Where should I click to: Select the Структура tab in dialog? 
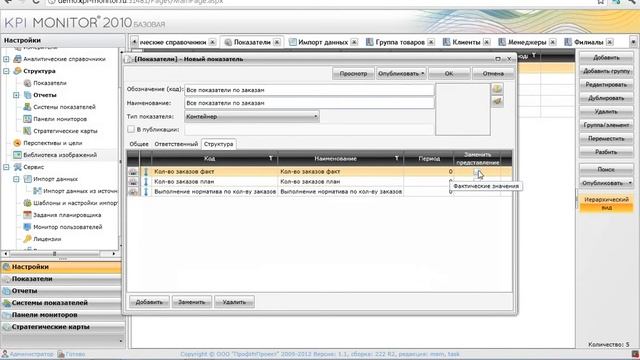pyautogui.click(x=218, y=144)
